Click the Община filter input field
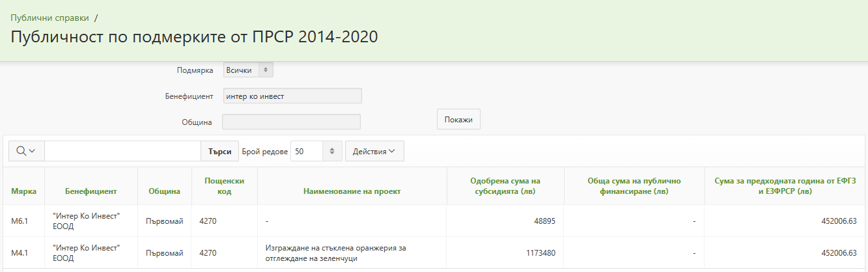The height and width of the screenshot is (272, 868). [291, 122]
